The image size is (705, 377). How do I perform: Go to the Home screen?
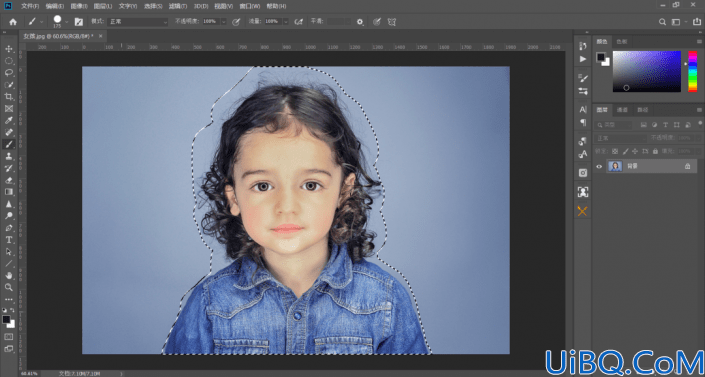(13, 22)
